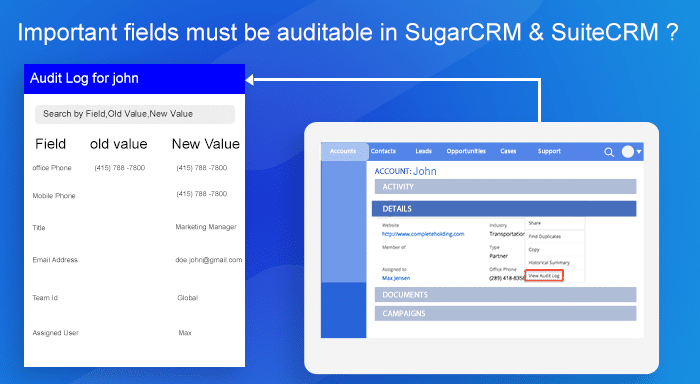Expand the ACTIVITY panel
This screenshot has width=700, height=384.
pyautogui.click(x=505, y=187)
